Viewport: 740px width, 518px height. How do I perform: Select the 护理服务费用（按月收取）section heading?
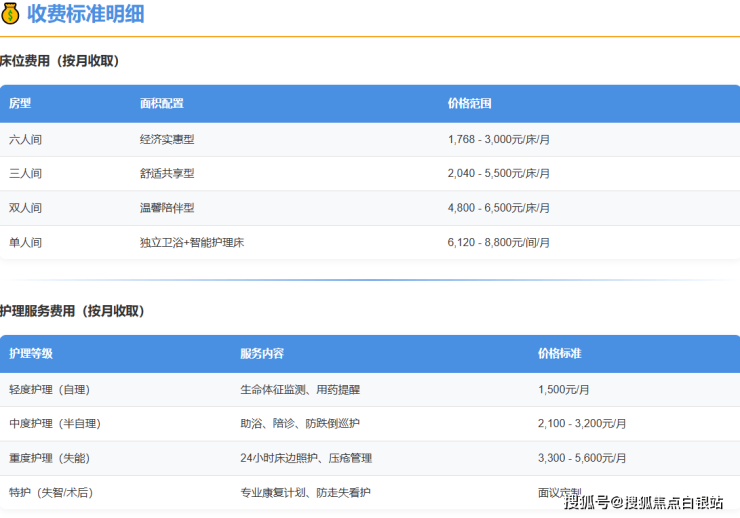(72, 311)
